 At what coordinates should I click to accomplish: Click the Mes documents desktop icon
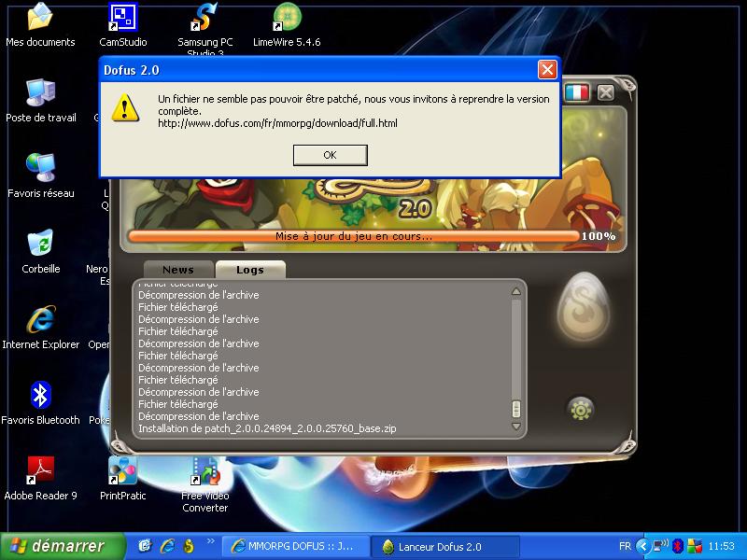click(x=40, y=25)
